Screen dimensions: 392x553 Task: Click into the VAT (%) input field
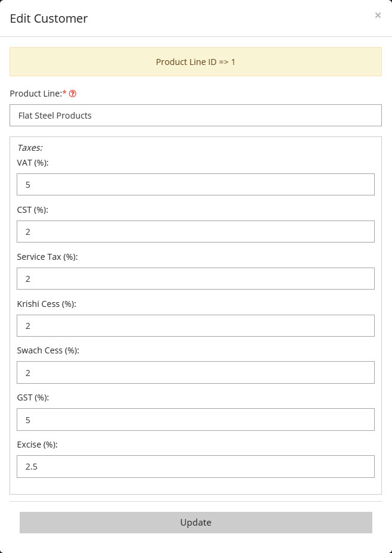tap(195, 185)
